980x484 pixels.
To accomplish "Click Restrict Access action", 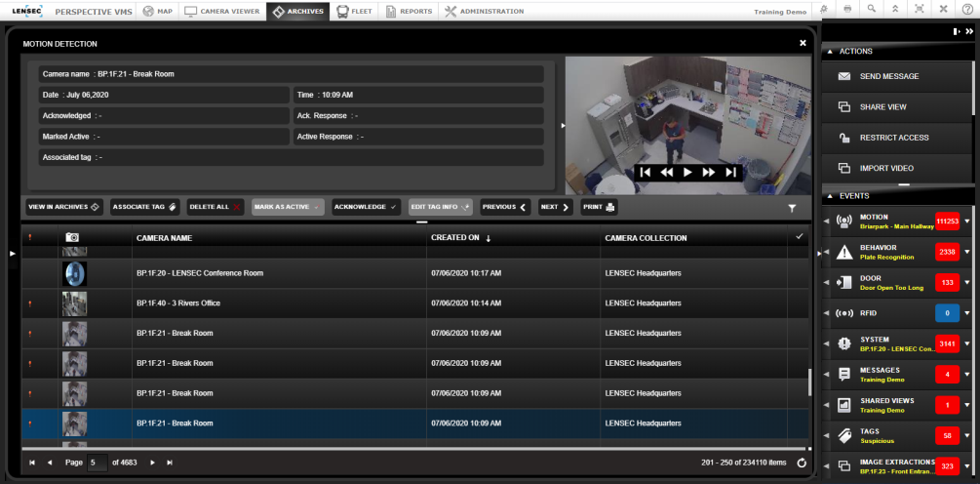I will tap(897, 138).
